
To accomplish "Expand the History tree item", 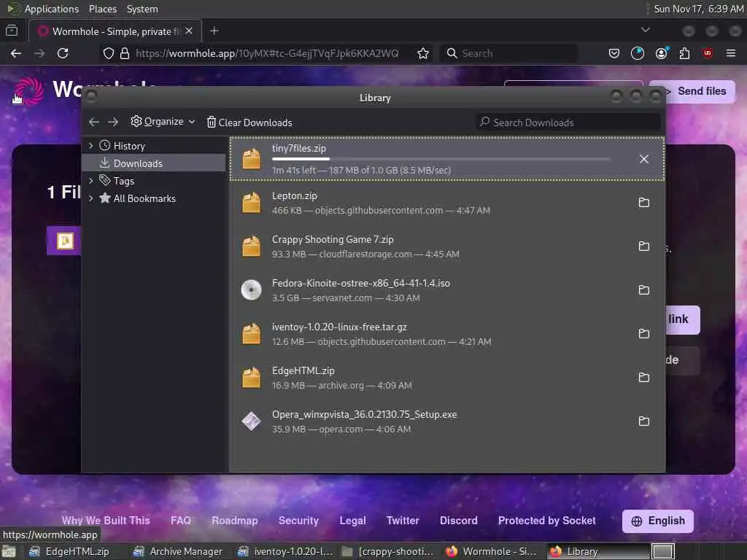I will pyautogui.click(x=90, y=146).
